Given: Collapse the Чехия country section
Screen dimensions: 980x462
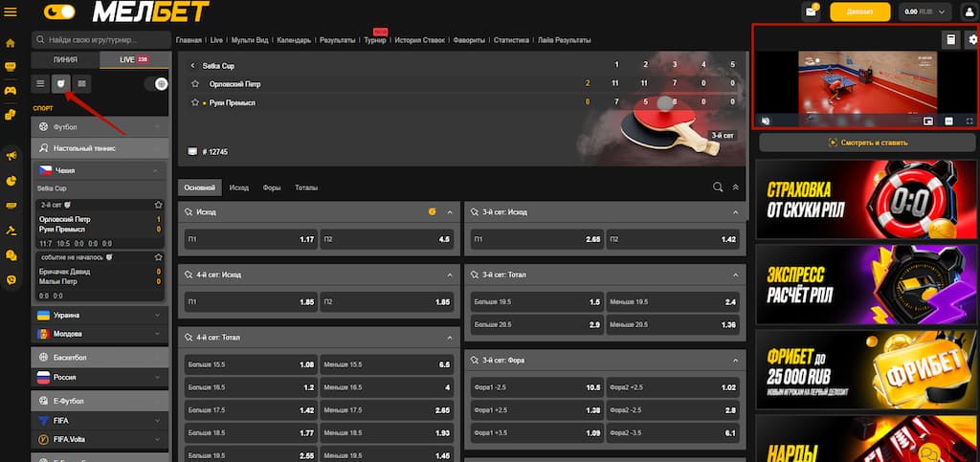Looking at the screenshot, I should coord(156,170).
